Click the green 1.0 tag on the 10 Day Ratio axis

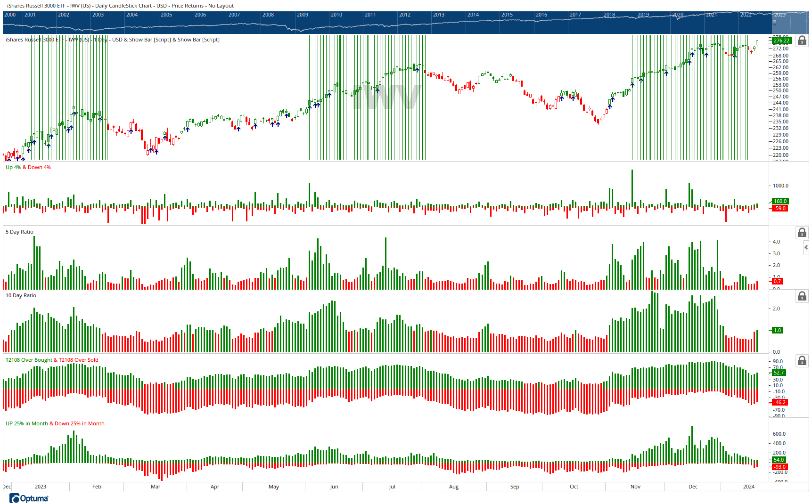pos(777,330)
